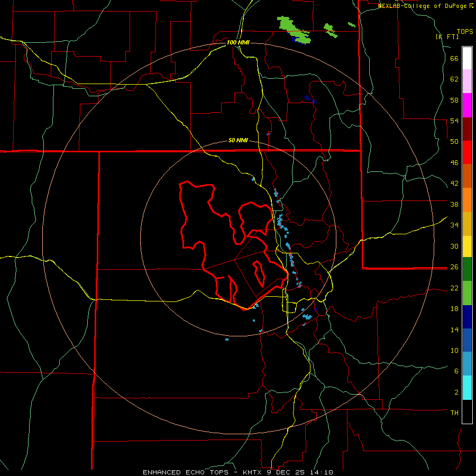476x476 pixels.
Task: Click the white top color swatch in legend
Action: pos(467,58)
